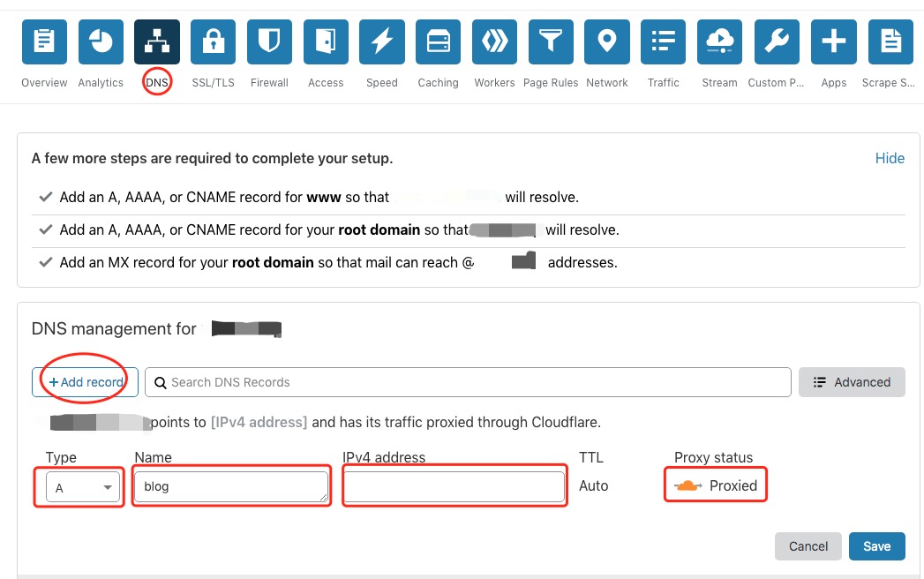Open the Workers icon
The height and width of the screenshot is (579, 924).
[494, 41]
